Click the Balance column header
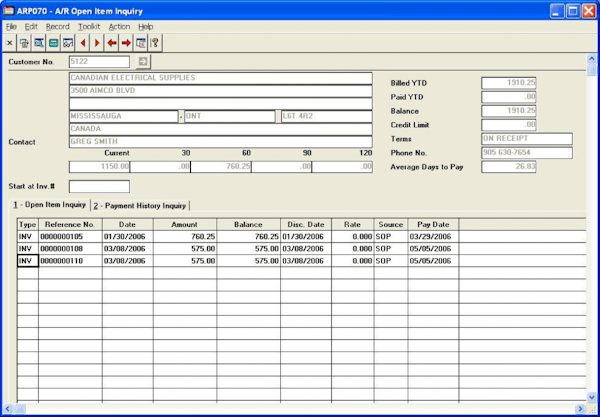 [248, 225]
